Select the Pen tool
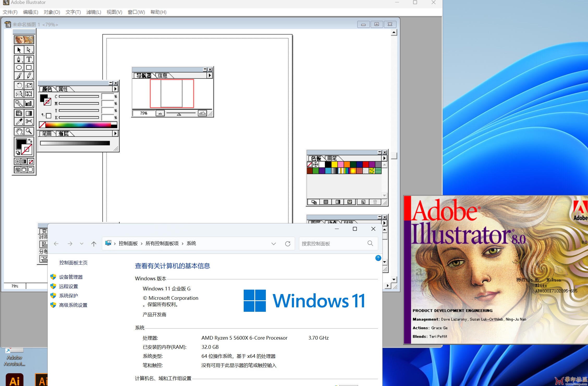 19,59
